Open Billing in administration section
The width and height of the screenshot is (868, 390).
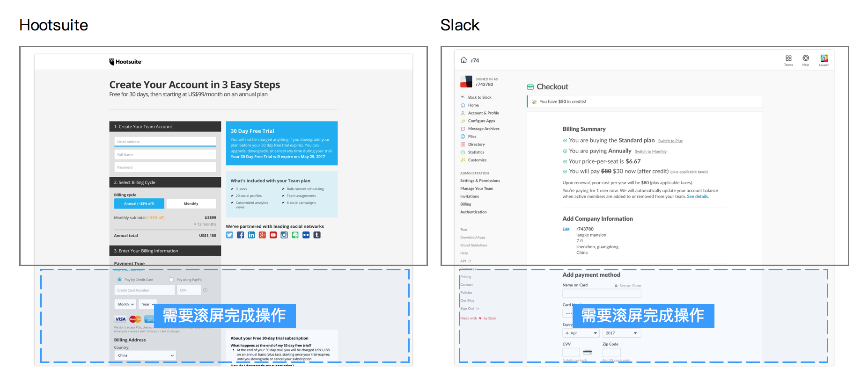(x=466, y=204)
